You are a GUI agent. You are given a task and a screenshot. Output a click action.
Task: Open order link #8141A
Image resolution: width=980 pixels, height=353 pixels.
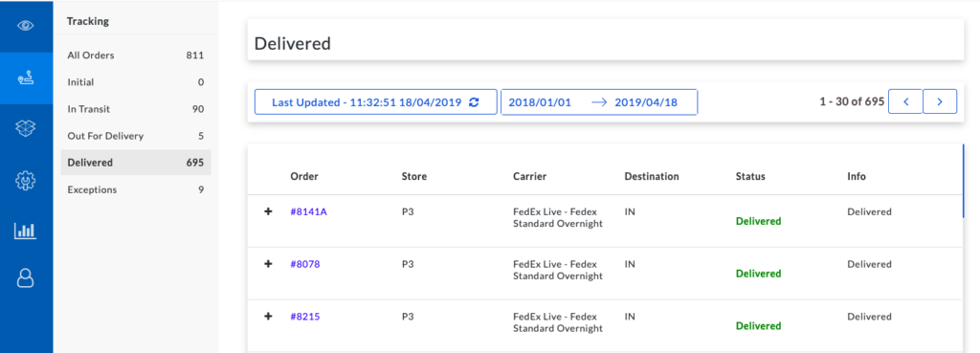[x=309, y=211]
